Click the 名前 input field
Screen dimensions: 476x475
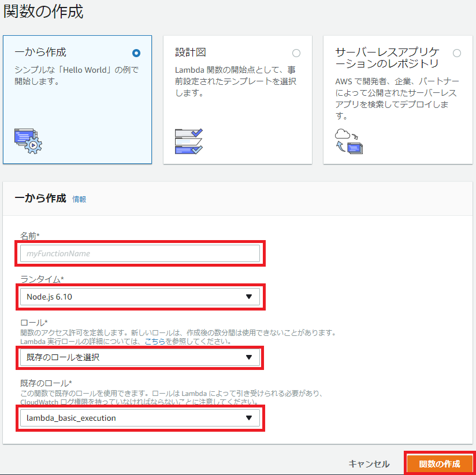[x=140, y=253]
